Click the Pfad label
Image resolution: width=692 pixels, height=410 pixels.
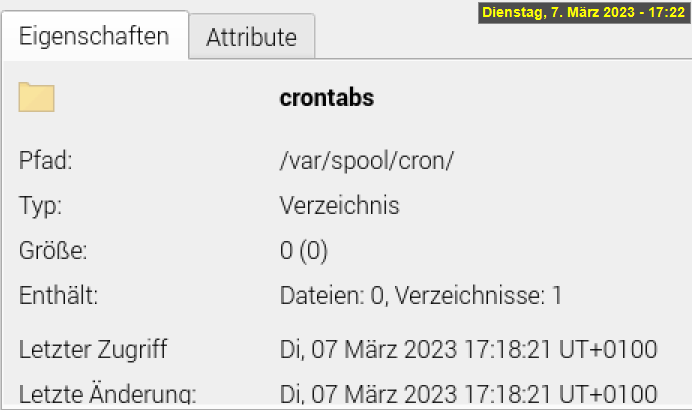[x=47, y=161]
